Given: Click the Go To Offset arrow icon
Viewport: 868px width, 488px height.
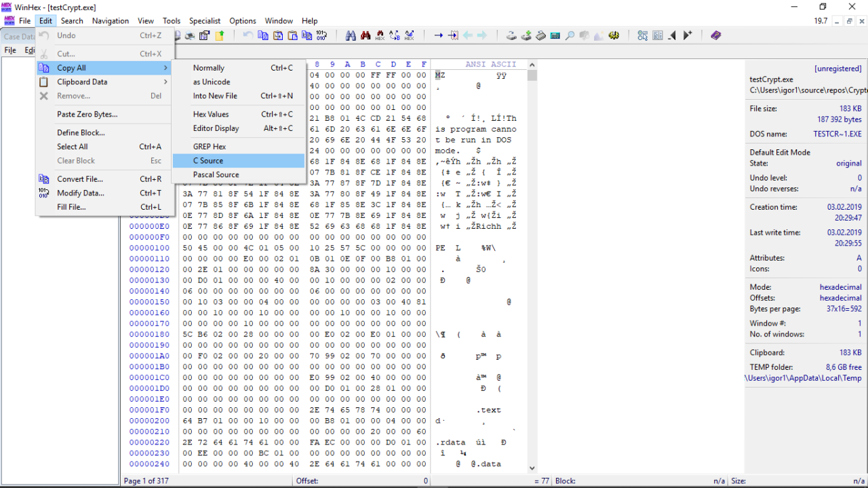Looking at the screenshot, I should (x=438, y=36).
